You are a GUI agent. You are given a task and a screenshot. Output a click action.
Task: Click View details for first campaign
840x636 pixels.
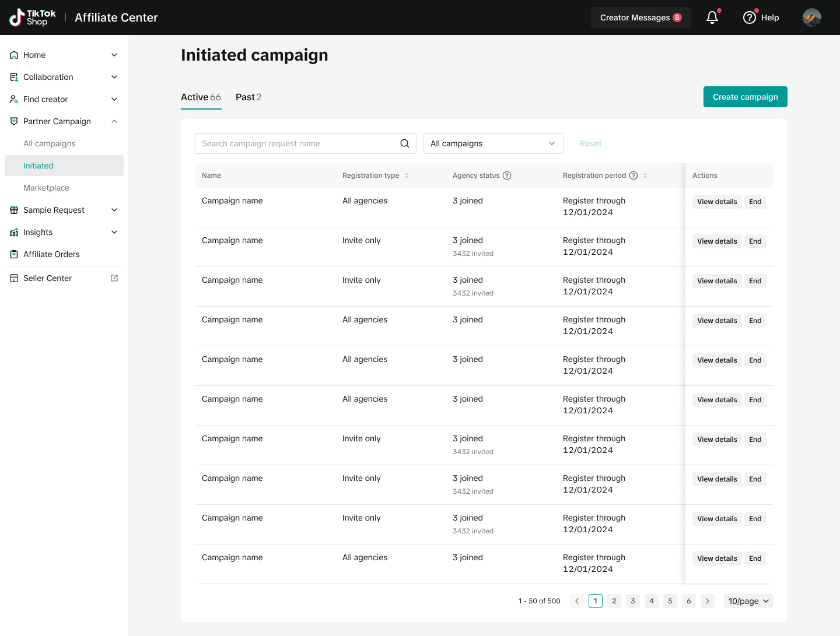(x=717, y=202)
